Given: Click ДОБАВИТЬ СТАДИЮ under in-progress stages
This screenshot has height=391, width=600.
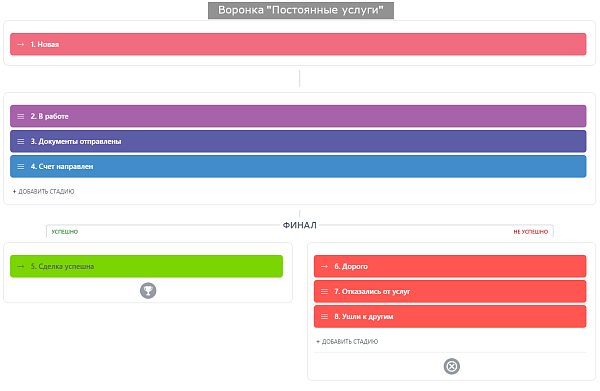Looking at the screenshot, I should point(43,191).
